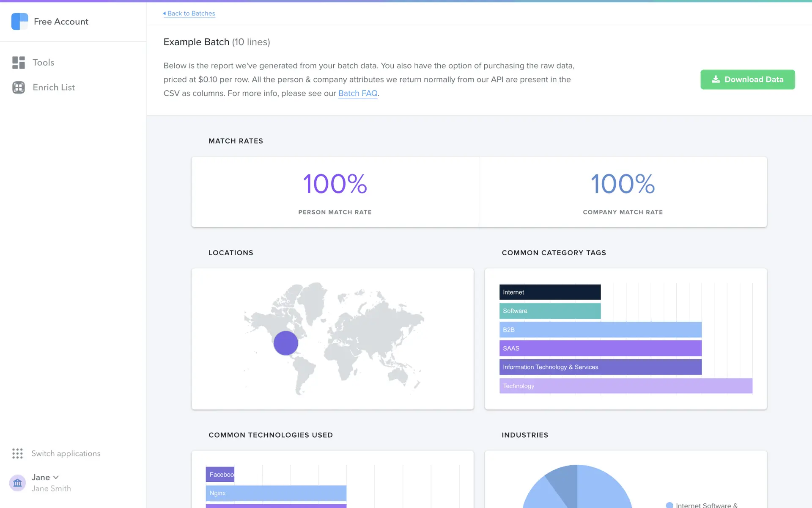Open the Enrich List menu item
Viewport: 812px width, 508px height.
(54, 87)
